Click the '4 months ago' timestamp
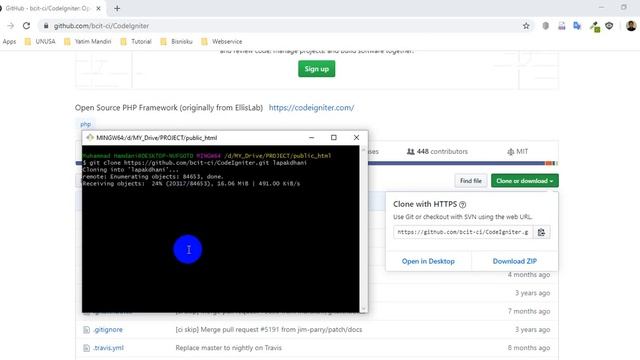This screenshot has height=360, width=640. [529, 275]
